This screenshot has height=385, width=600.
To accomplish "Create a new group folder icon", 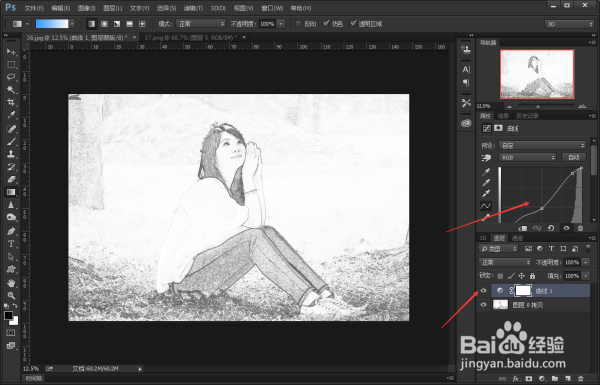I will click(555, 378).
